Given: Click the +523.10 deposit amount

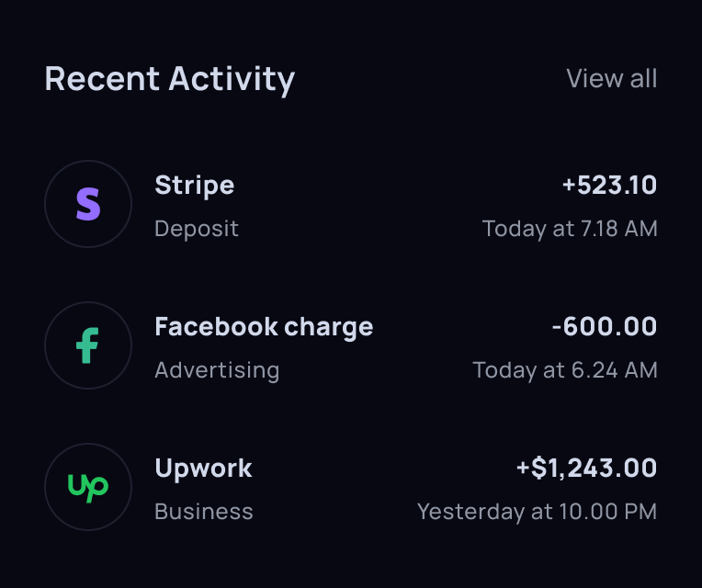Looking at the screenshot, I should (x=609, y=186).
